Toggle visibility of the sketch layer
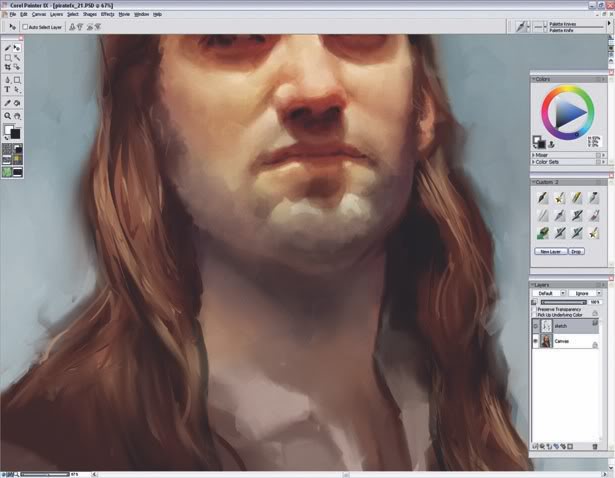Image resolution: width=615 pixels, height=478 pixels. (x=535, y=326)
